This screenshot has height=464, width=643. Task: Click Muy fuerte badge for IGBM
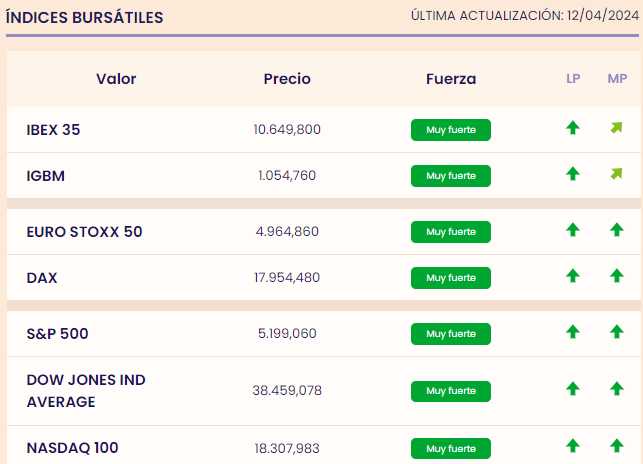(x=450, y=175)
